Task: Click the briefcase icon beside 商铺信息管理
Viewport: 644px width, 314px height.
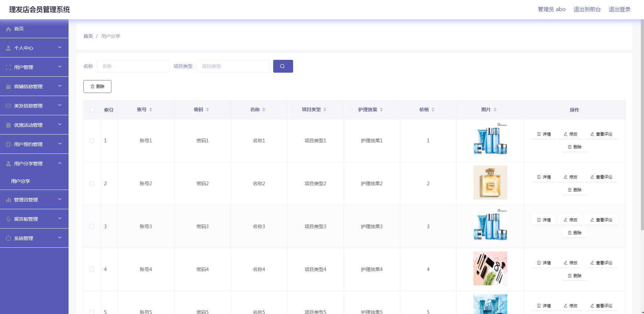Action: [x=8, y=87]
